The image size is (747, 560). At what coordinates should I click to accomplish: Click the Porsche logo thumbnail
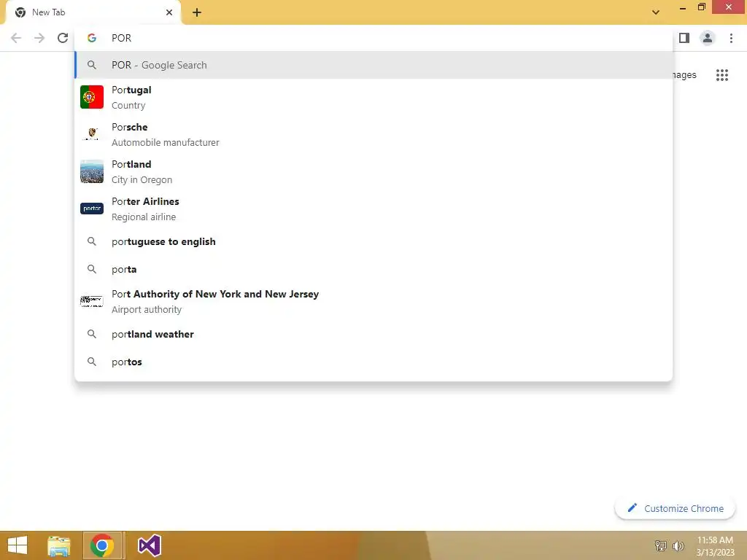(92, 134)
